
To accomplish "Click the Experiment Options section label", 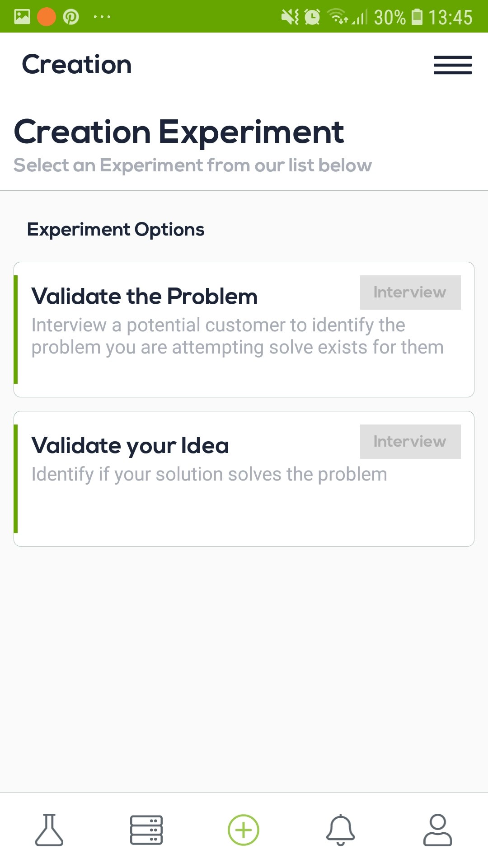I will [116, 229].
